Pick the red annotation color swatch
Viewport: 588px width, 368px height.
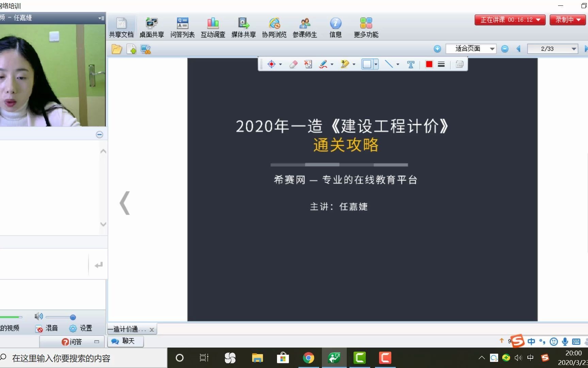[x=429, y=64]
